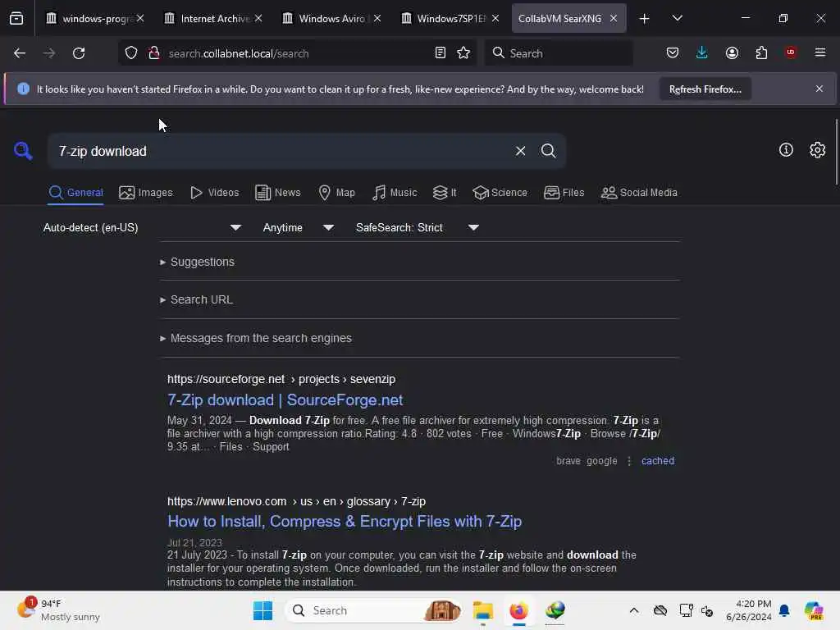
Task: Open Save to Pocket icon
Action: point(673,52)
